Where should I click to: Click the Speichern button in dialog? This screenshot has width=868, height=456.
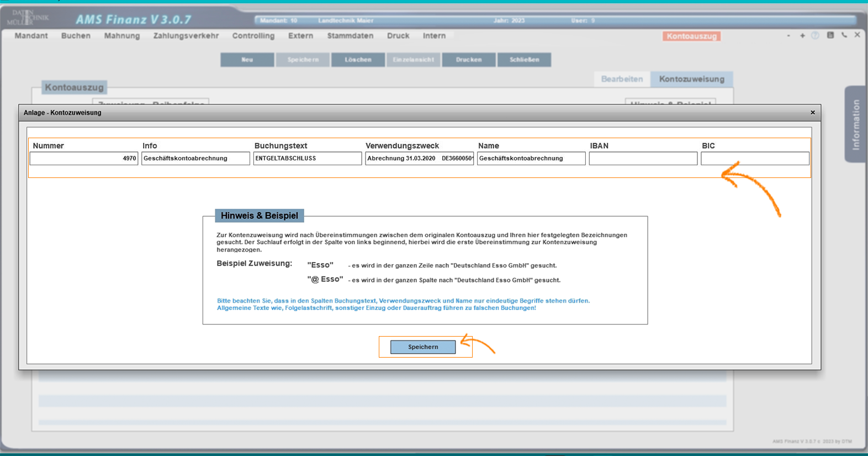[423, 347]
